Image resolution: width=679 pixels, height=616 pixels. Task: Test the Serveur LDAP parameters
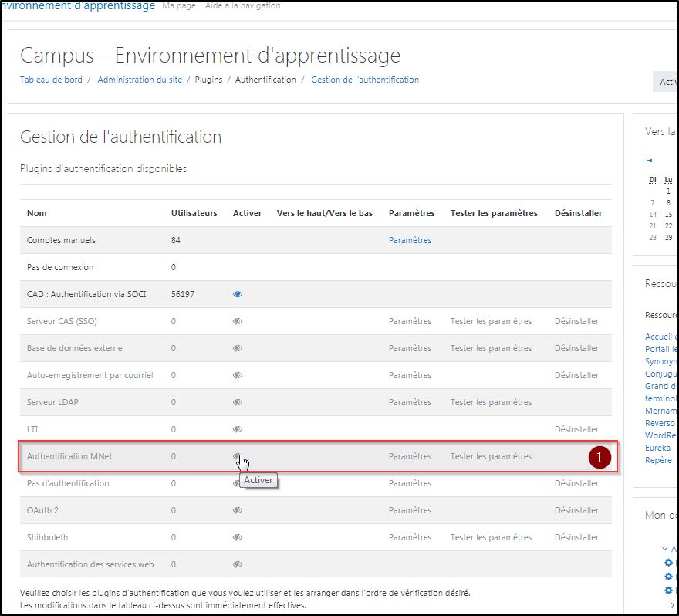click(x=491, y=402)
